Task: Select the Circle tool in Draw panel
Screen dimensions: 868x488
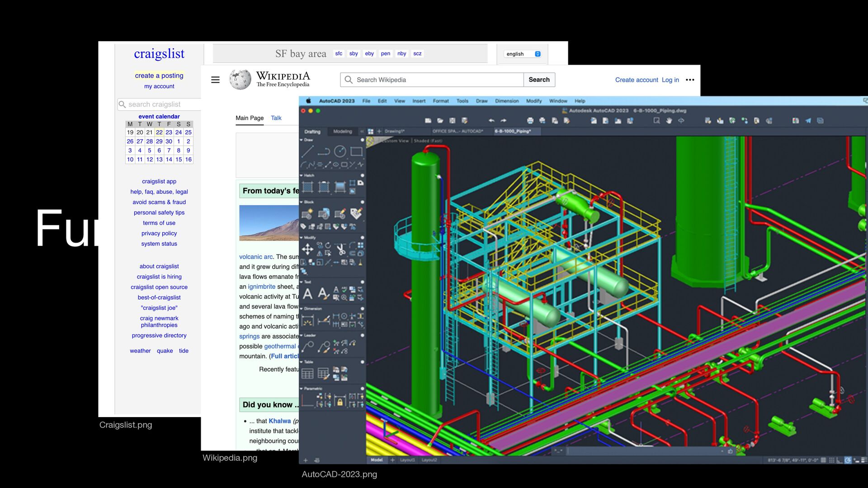Action: [x=340, y=151]
